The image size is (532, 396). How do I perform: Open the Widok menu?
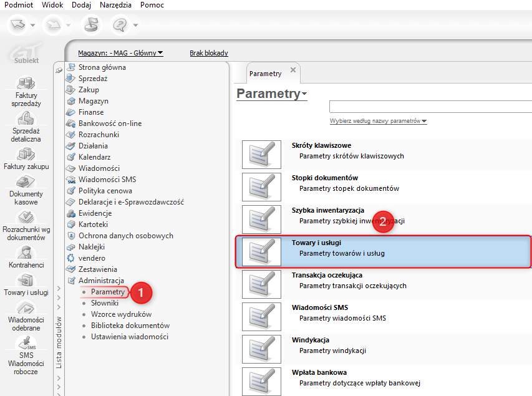pyautogui.click(x=52, y=5)
